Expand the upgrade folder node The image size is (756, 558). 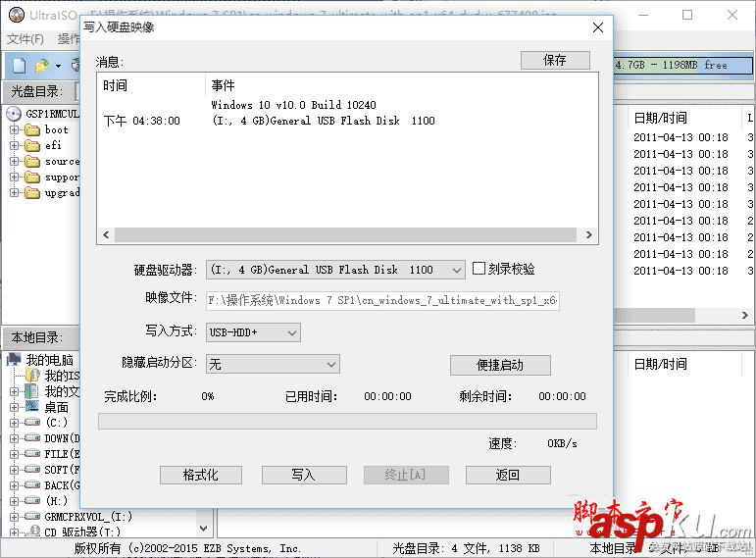[14, 193]
